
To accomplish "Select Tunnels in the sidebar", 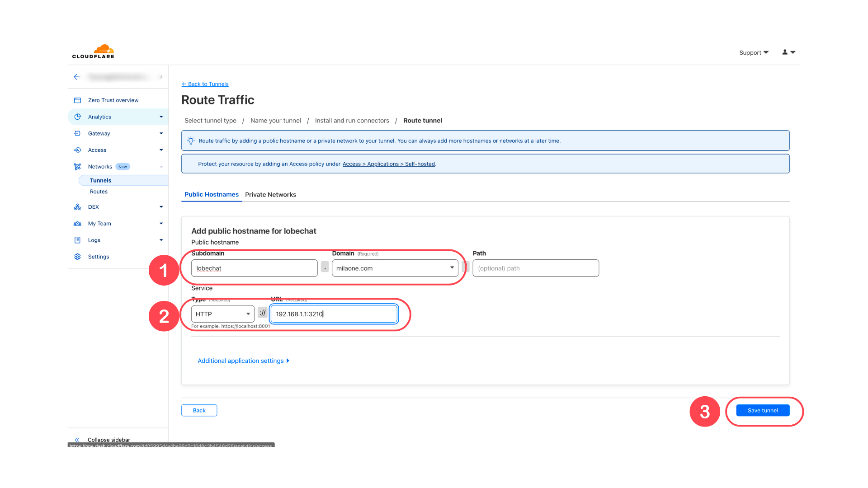I will [x=123, y=180].
